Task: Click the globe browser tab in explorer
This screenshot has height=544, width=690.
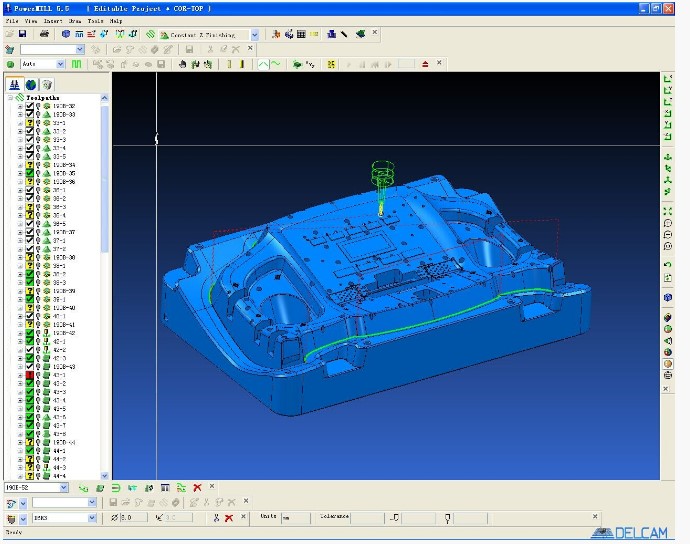Action: coord(31,83)
